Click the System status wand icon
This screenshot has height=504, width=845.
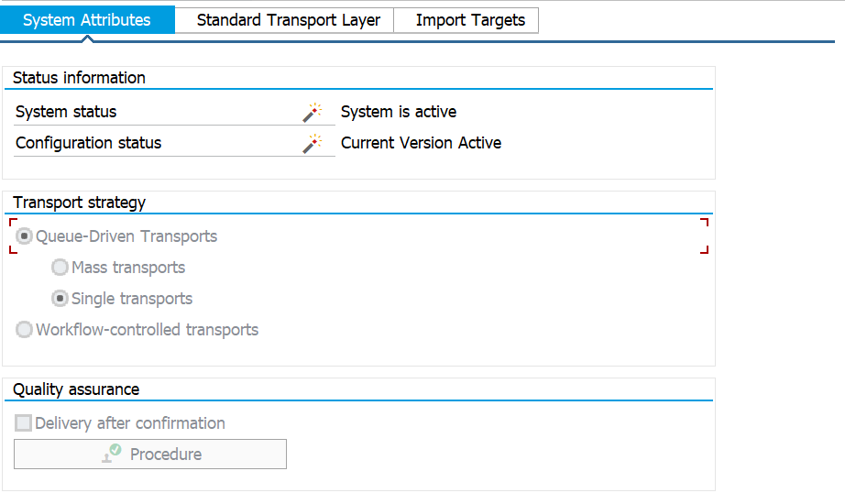(312, 112)
